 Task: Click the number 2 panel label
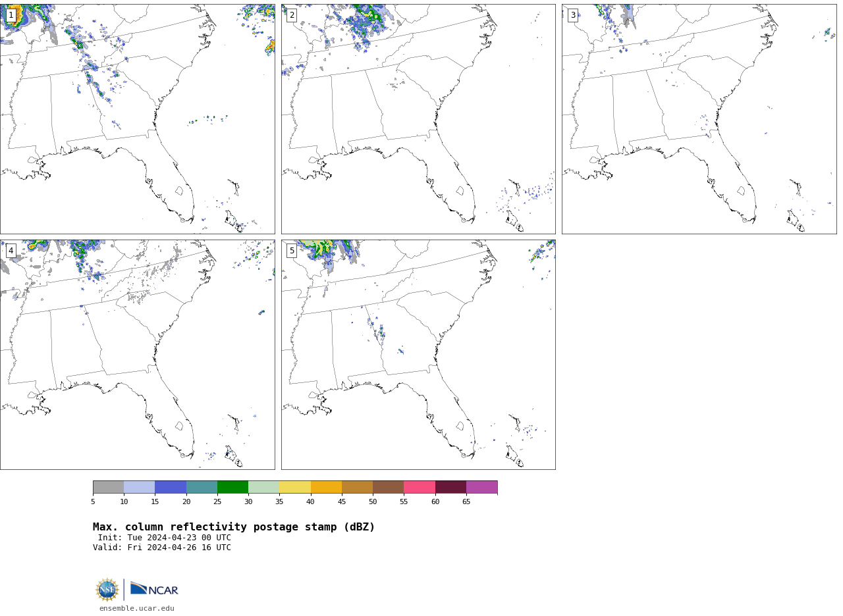coord(292,15)
